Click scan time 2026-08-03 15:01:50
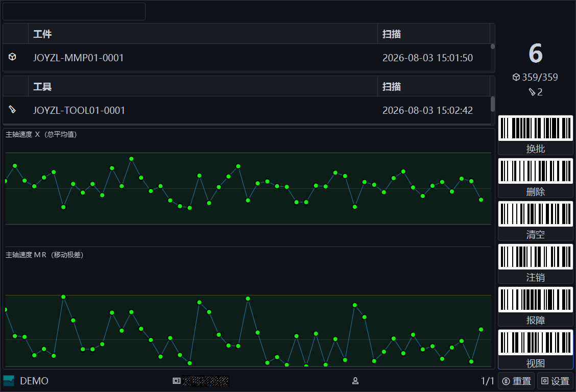576x392 pixels. click(427, 58)
